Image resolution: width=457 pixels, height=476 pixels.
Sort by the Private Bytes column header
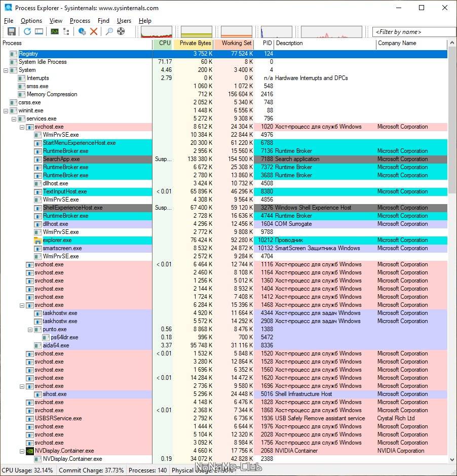(194, 43)
